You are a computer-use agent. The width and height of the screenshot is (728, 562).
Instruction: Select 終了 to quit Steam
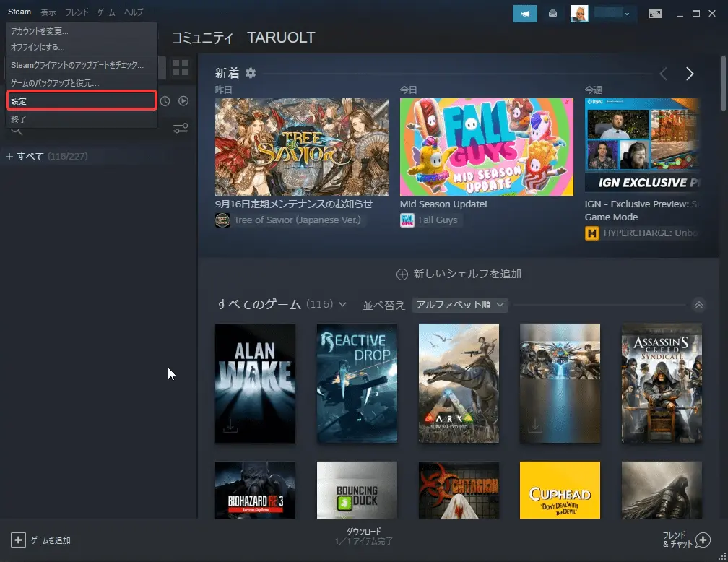[81, 119]
